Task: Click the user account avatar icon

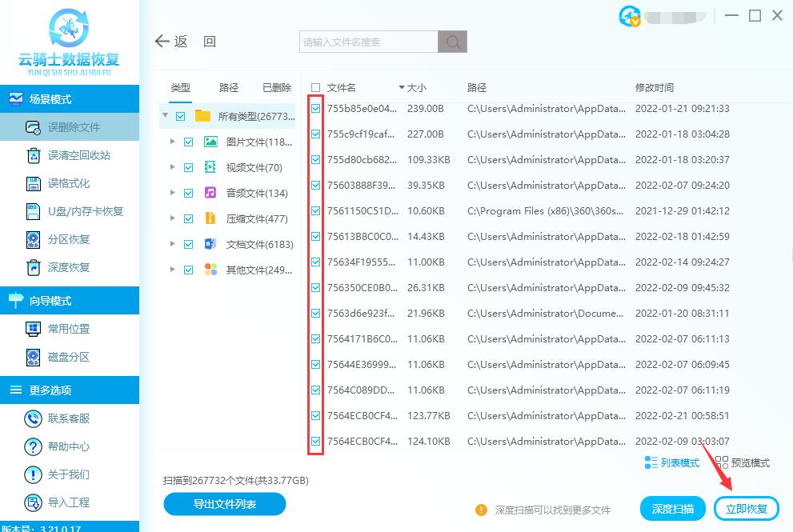Action: click(629, 16)
